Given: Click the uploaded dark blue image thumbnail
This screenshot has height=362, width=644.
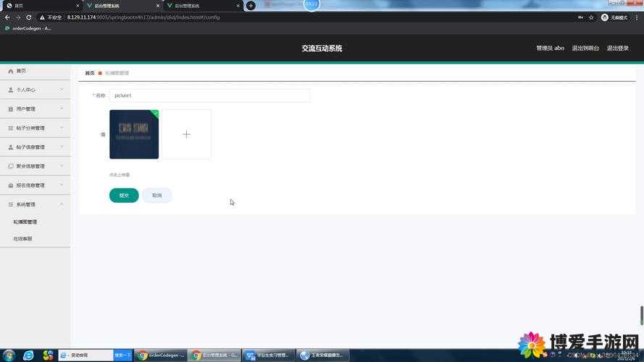Looking at the screenshot, I should pos(134,134).
